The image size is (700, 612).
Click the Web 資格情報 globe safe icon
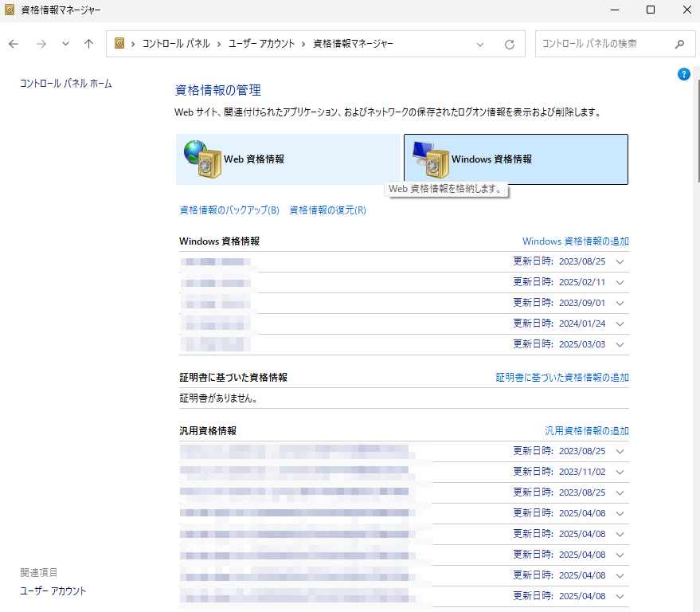197,159
